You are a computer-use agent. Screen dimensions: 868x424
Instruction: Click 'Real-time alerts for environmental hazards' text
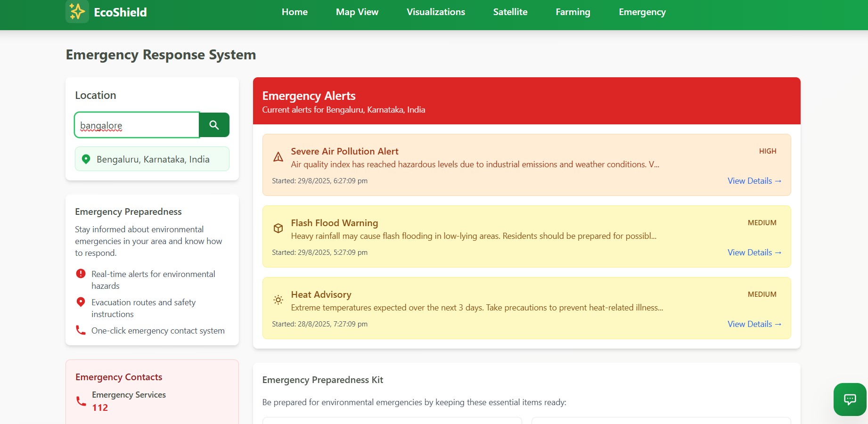pos(153,280)
